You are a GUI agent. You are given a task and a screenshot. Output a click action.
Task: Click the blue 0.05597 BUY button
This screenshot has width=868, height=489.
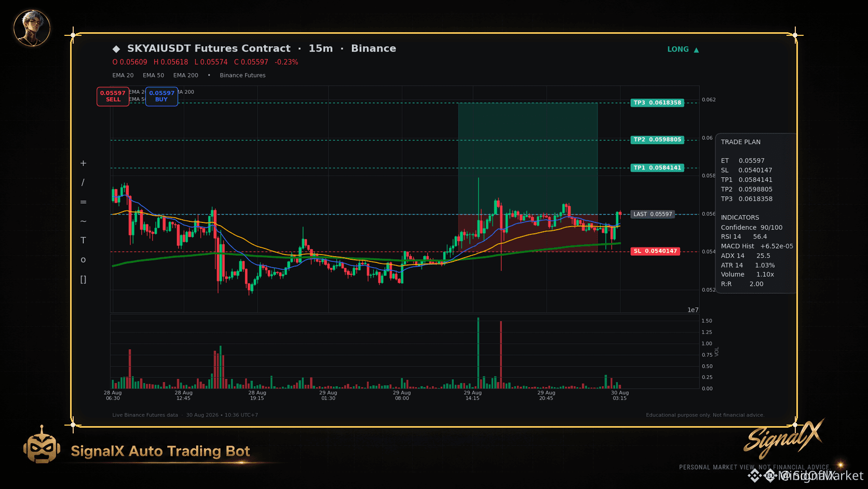pos(161,96)
